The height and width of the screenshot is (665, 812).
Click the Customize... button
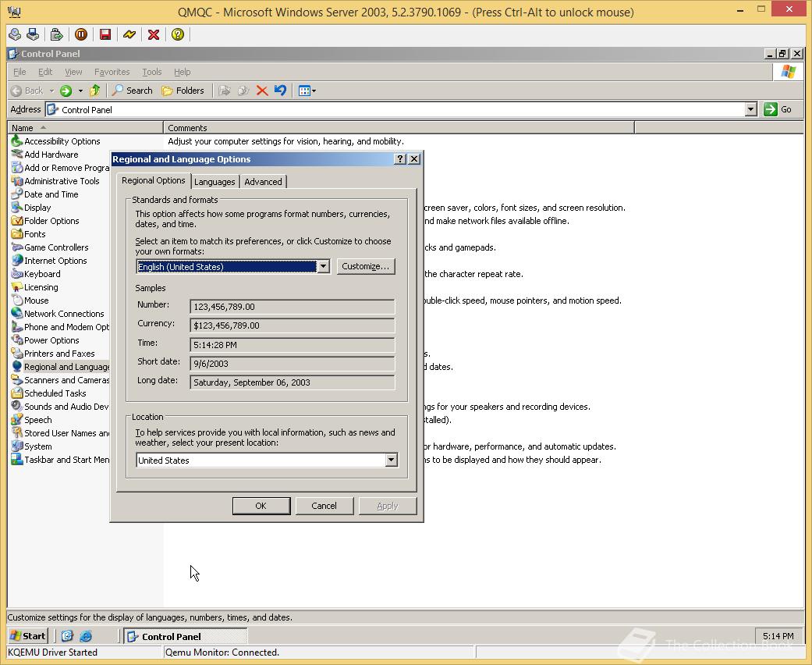(x=366, y=266)
